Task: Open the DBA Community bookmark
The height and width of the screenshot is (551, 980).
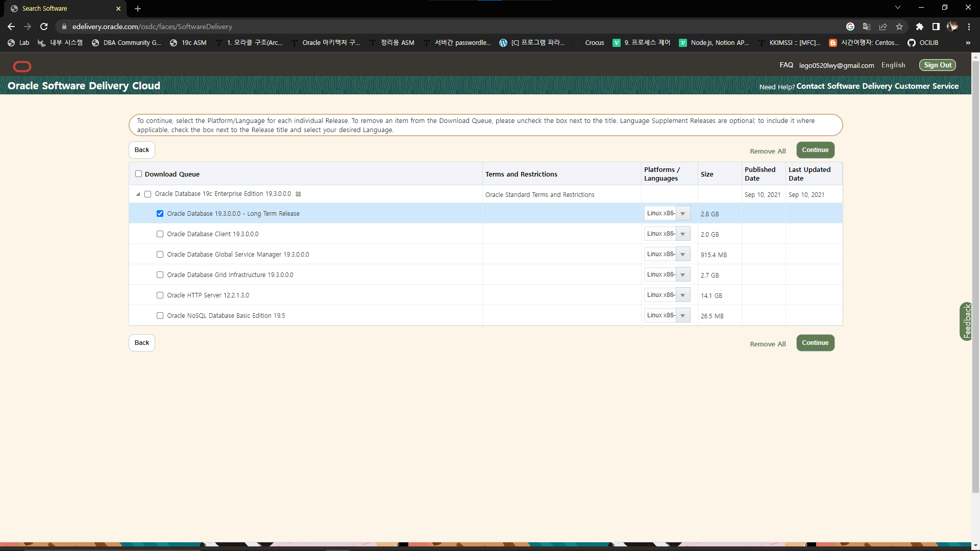Action: pyautogui.click(x=126, y=43)
